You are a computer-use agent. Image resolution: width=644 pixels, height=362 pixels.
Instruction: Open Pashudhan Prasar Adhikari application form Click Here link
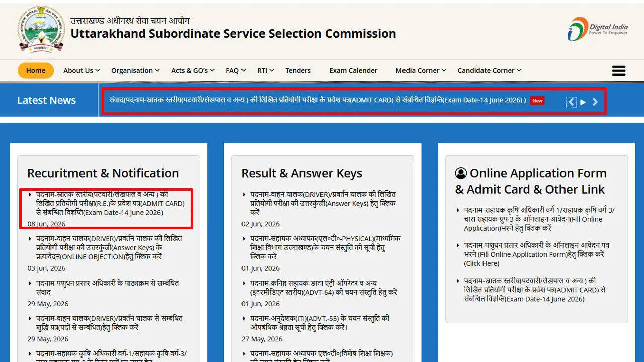[x=536, y=254]
